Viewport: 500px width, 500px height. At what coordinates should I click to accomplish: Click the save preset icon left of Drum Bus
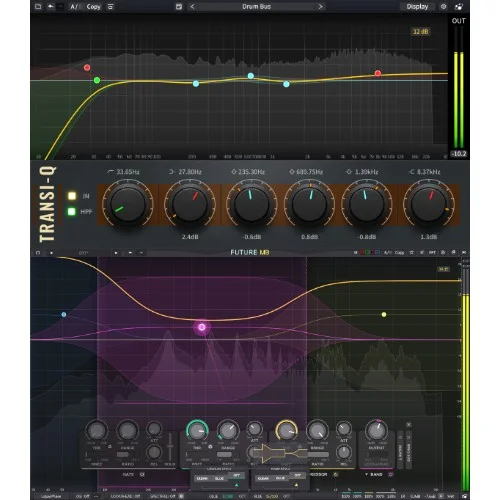tap(179, 6)
